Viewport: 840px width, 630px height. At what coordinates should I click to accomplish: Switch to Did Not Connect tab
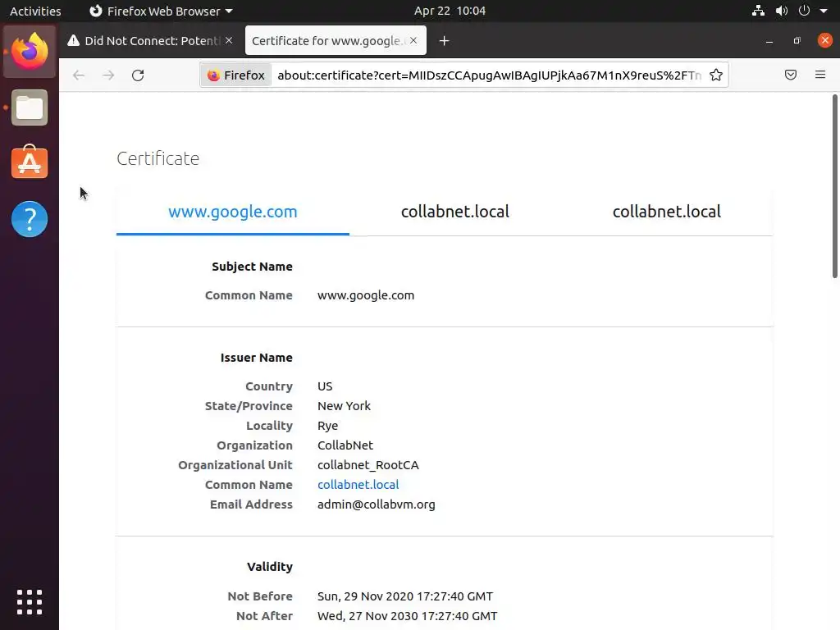pyautogui.click(x=150, y=41)
